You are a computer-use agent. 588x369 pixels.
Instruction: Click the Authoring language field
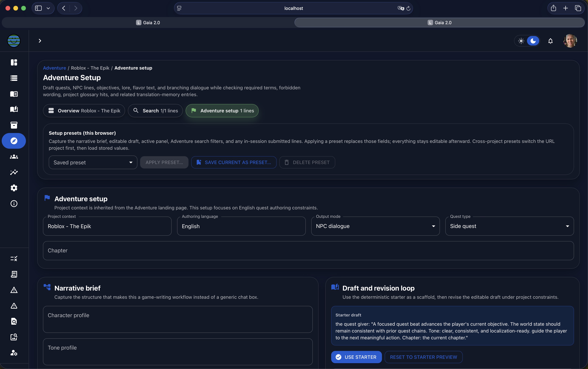[241, 226]
